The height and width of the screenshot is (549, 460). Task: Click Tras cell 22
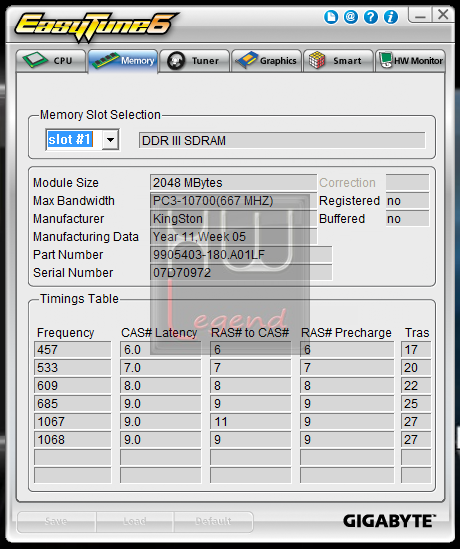click(x=416, y=385)
